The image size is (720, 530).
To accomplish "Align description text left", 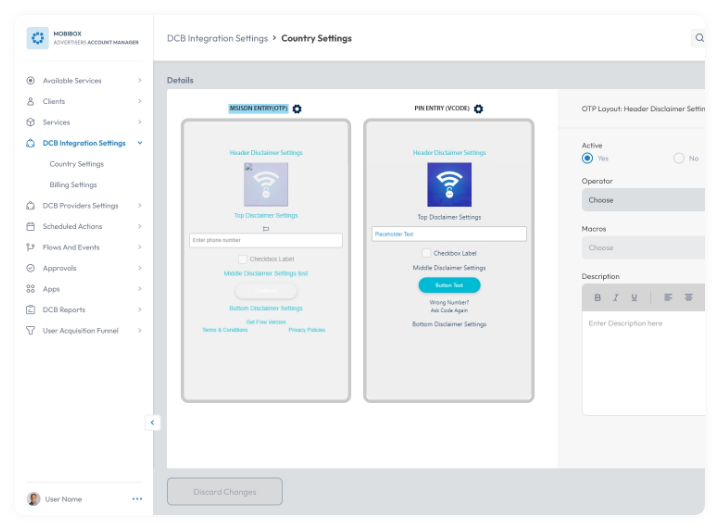I will (668, 298).
